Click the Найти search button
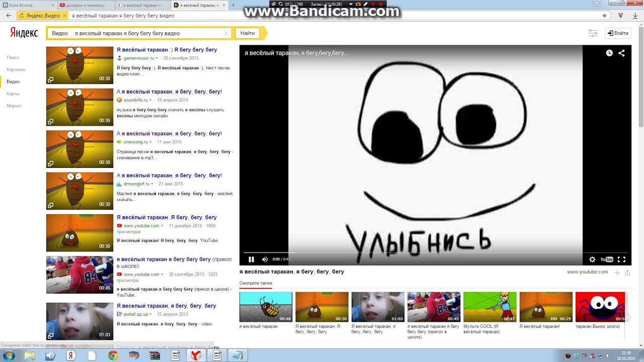The height and width of the screenshot is (362, 644). pyautogui.click(x=248, y=33)
